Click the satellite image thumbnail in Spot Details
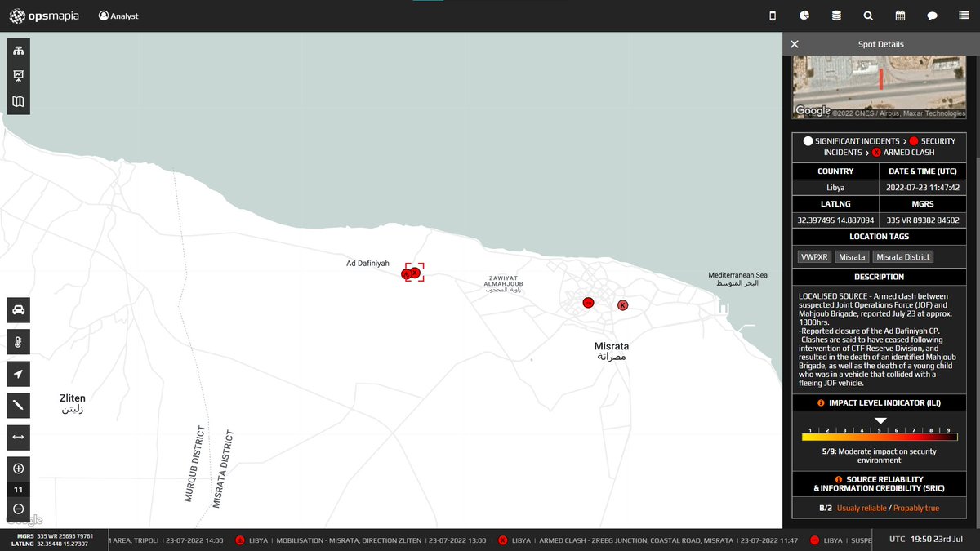 pyautogui.click(x=879, y=87)
